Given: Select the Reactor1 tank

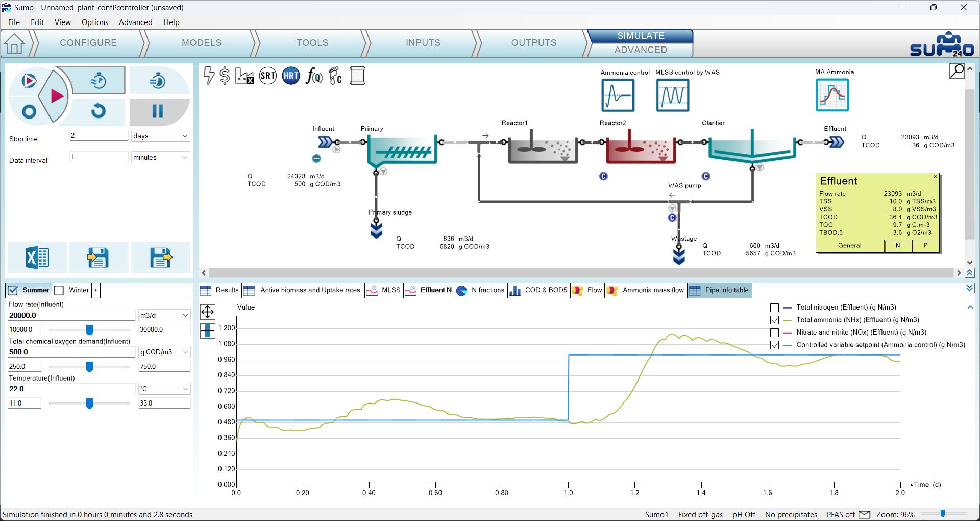Looking at the screenshot, I should point(543,147).
